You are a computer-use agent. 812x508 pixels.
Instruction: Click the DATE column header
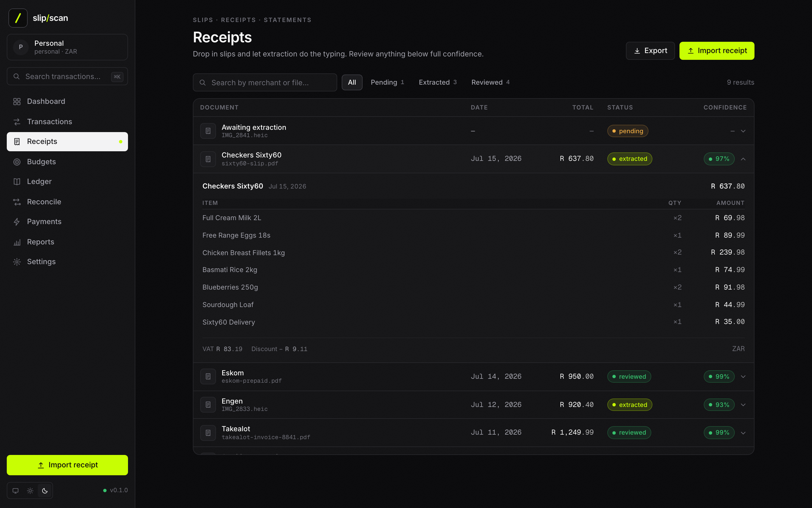(x=479, y=108)
